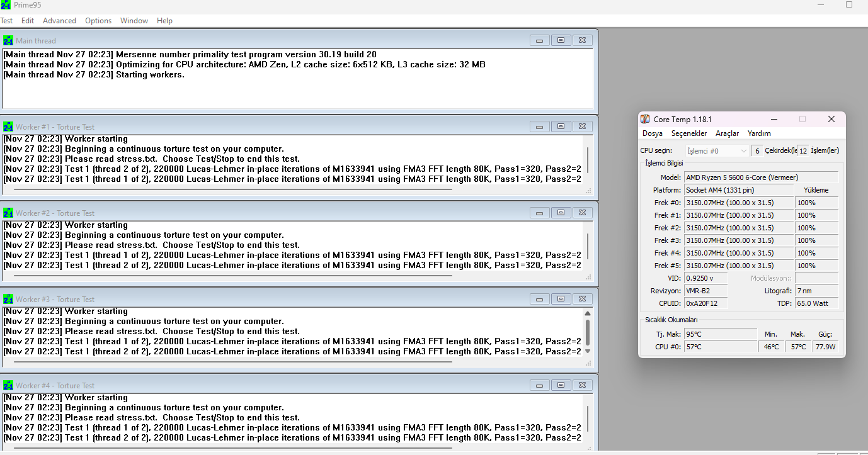Click the Güç power value 77.9W
868x455 pixels.
[825, 347]
